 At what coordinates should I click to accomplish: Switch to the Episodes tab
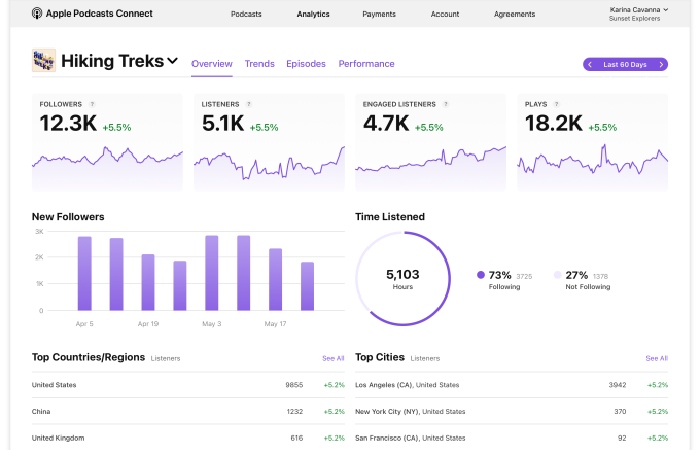pyautogui.click(x=306, y=64)
